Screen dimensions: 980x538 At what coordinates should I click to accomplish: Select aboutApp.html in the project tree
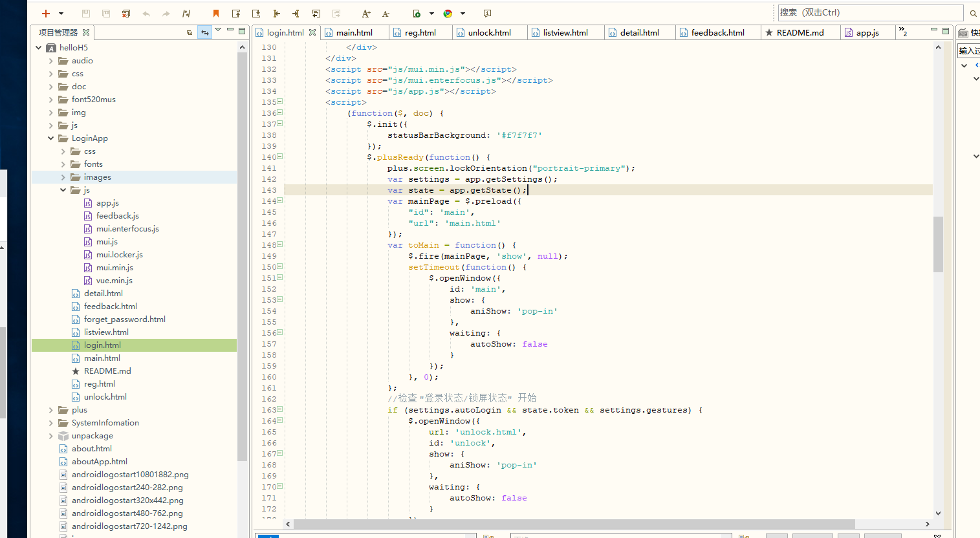(99, 461)
